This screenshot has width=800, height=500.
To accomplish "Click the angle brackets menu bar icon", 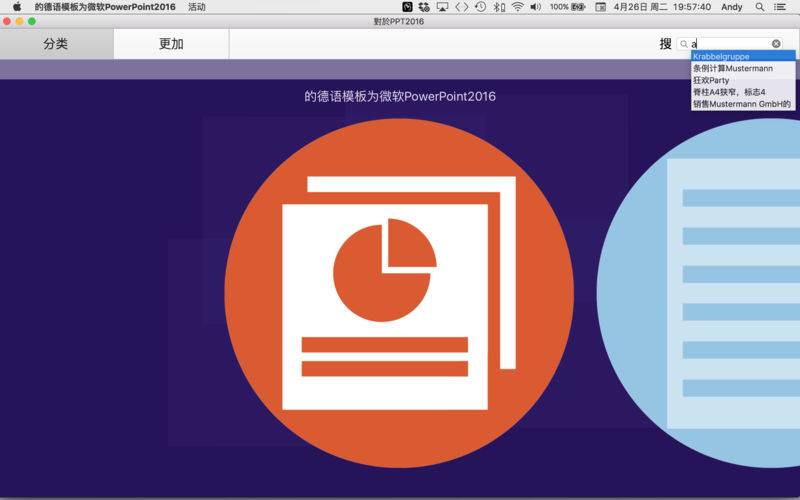I will [x=462, y=7].
